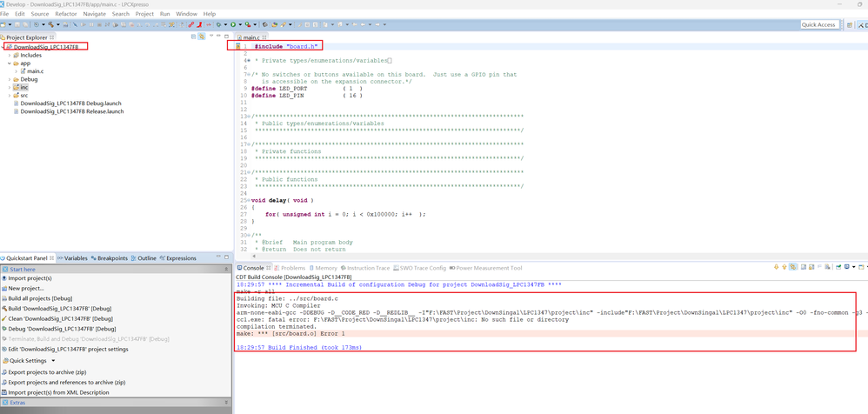Click the Debug bug toolbar icon

[218, 24]
